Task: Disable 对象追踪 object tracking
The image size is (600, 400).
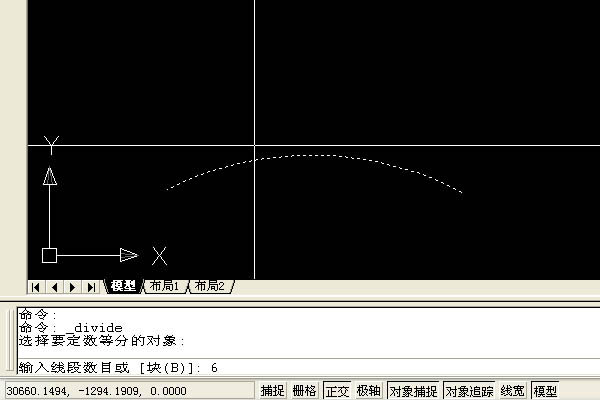Action: [x=469, y=391]
